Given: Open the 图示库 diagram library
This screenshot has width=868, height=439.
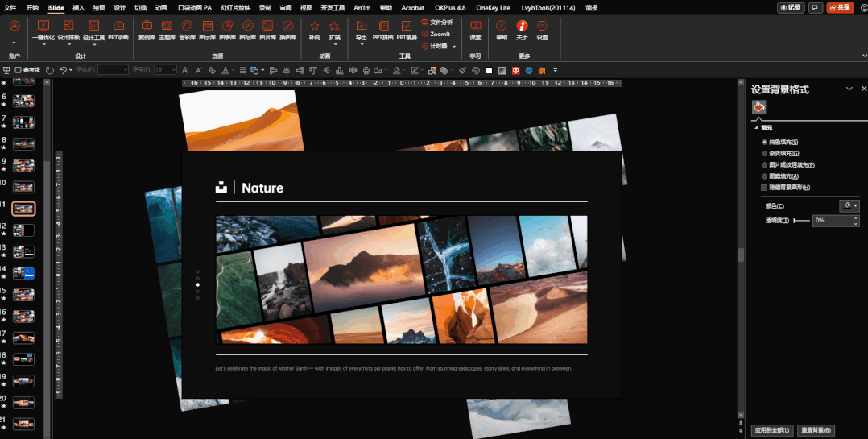Looking at the screenshot, I should tap(207, 31).
